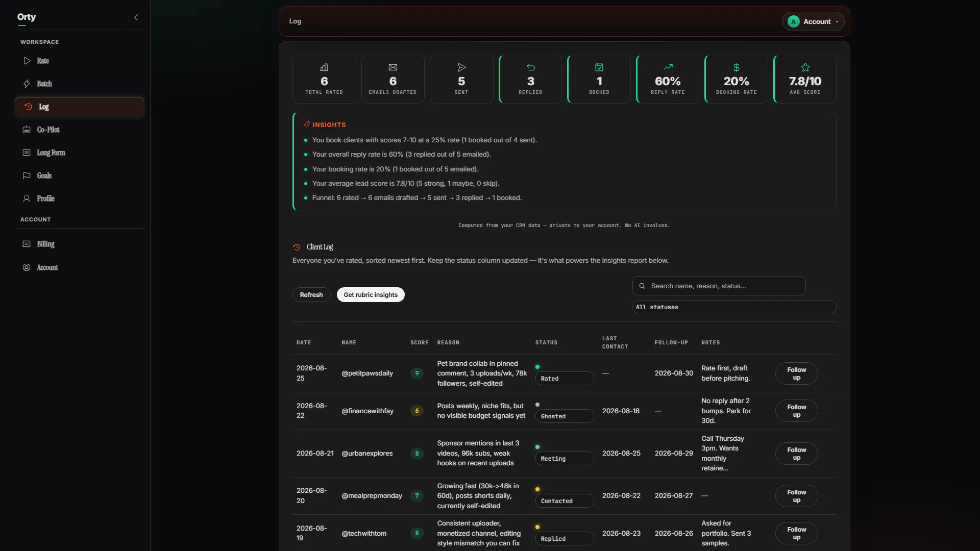The image size is (980, 551).
Task: Click the FOLLOW-UP column header
Action: pyautogui.click(x=671, y=343)
